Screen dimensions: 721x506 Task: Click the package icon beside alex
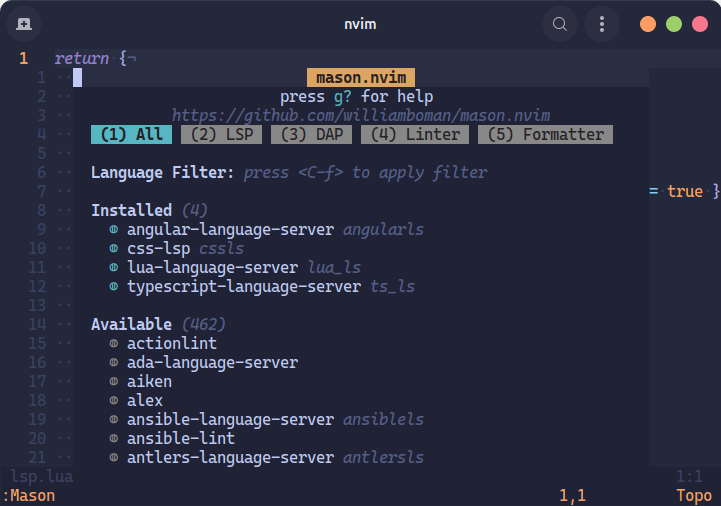114,401
